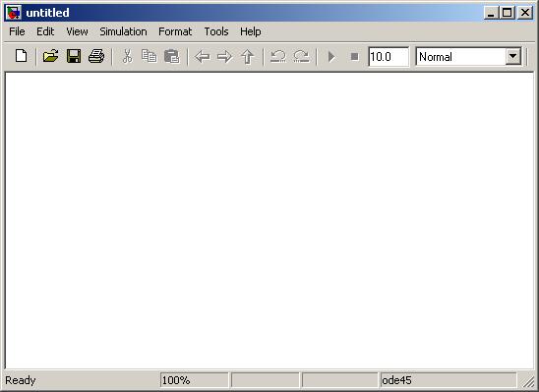Cut selection with the scissors icon
Screen dimensions: 539x392
pos(127,56)
